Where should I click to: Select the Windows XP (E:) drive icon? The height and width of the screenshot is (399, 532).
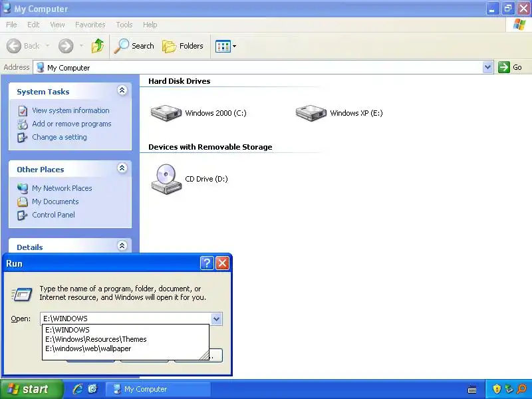(311, 113)
